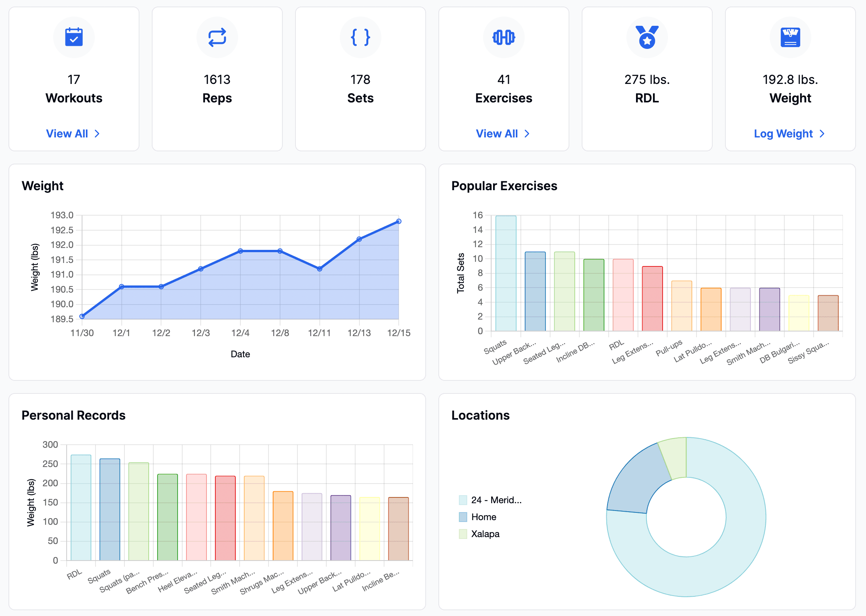
Task: Click the Total Sets axis label
Action: point(461,273)
